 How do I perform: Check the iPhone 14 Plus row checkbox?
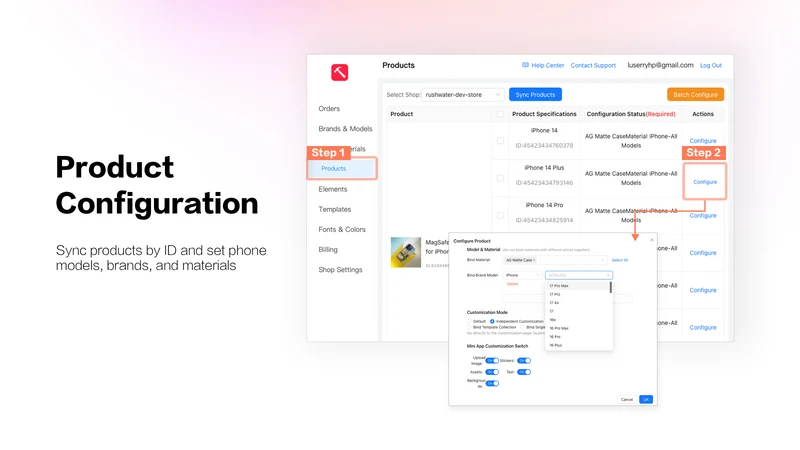pyautogui.click(x=500, y=178)
